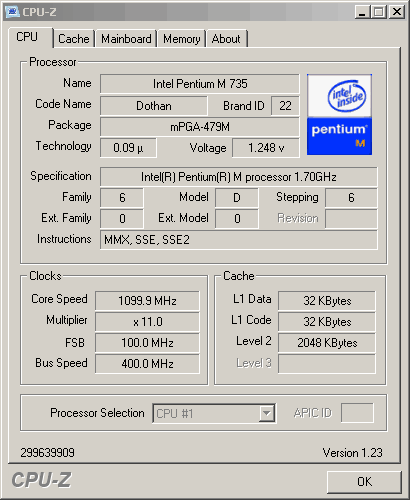
Task: Click the Instructions field MMX, SSE, SSE2
Action: coord(239,240)
